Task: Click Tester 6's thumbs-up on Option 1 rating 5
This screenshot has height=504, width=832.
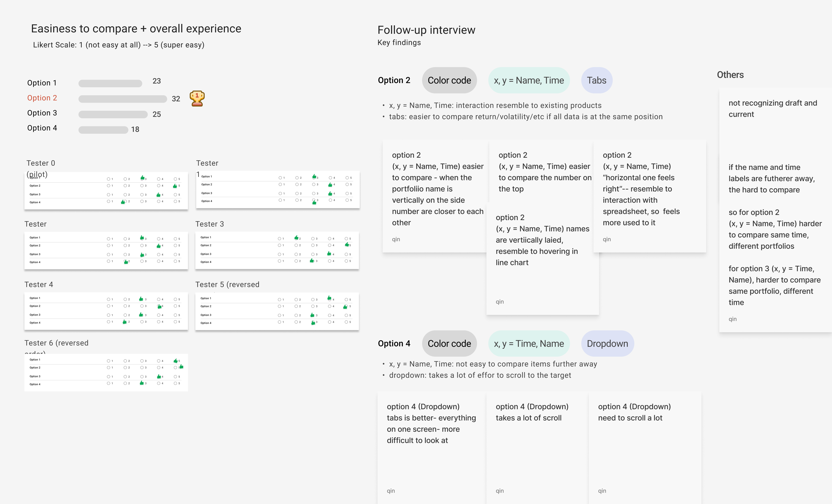Action: point(175,361)
